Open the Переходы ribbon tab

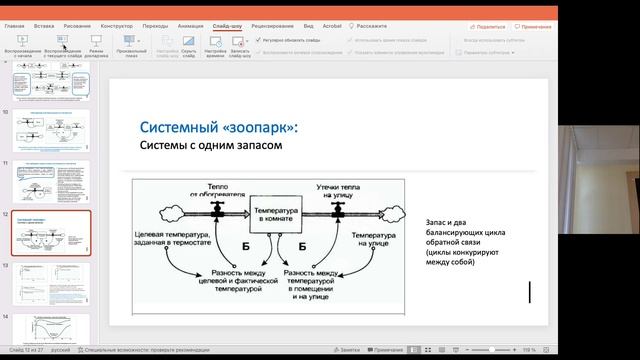click(x=155, y=26)
